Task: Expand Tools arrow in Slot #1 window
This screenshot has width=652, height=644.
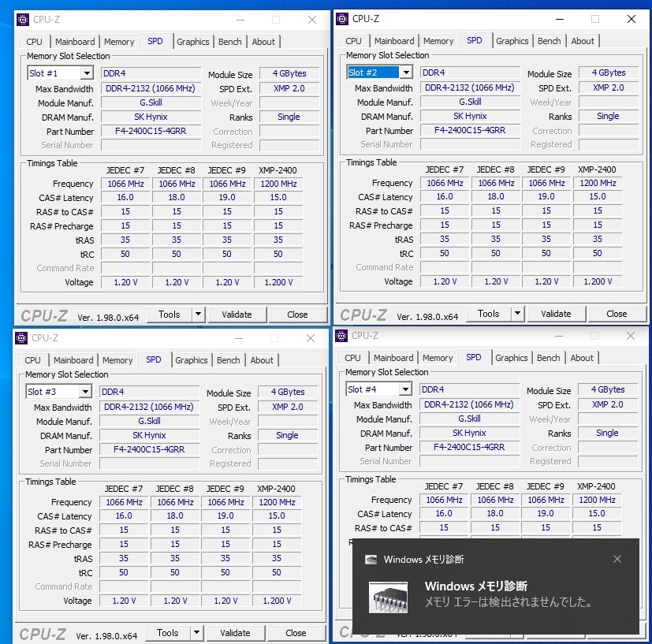Action: [199, 315]
